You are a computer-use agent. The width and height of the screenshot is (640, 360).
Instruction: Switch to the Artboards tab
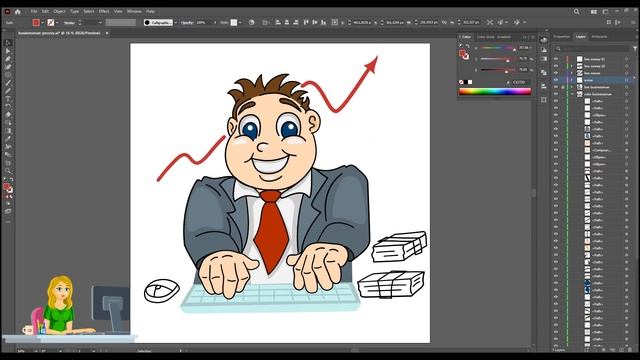tap(599, 37)
